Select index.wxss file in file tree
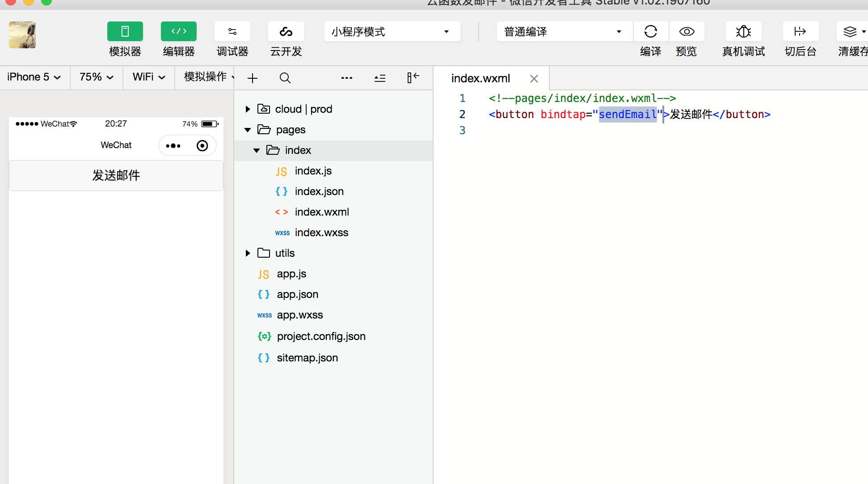 [x=321, y=232]
